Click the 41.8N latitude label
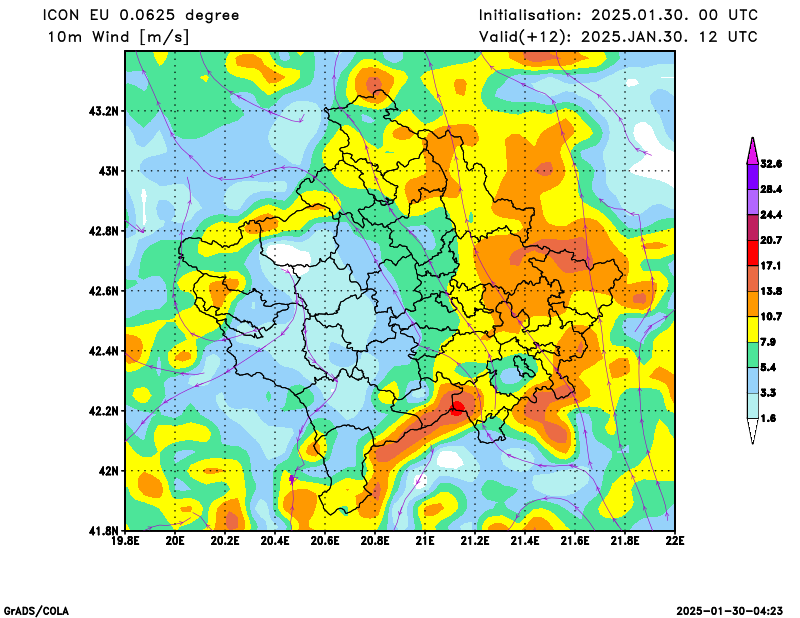The image size is (800, 618). click(x=104, y=531)
